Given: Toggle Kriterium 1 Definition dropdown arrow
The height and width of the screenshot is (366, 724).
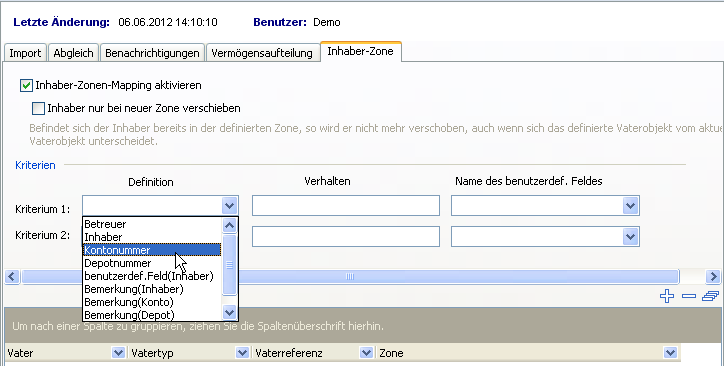Looking at the screenshot, I should [229, 205].
